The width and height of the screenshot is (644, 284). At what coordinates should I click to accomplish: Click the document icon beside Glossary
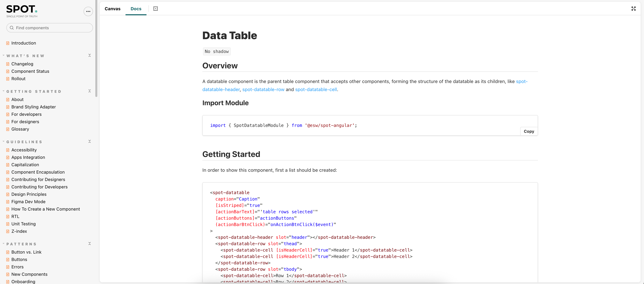tap(8, 129)
